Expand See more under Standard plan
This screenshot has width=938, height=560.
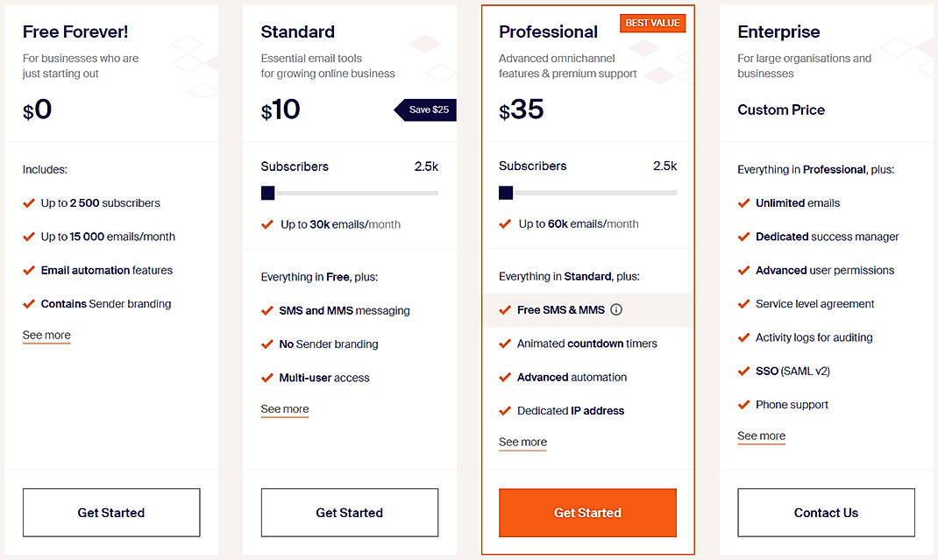click(x=285, y=409)
